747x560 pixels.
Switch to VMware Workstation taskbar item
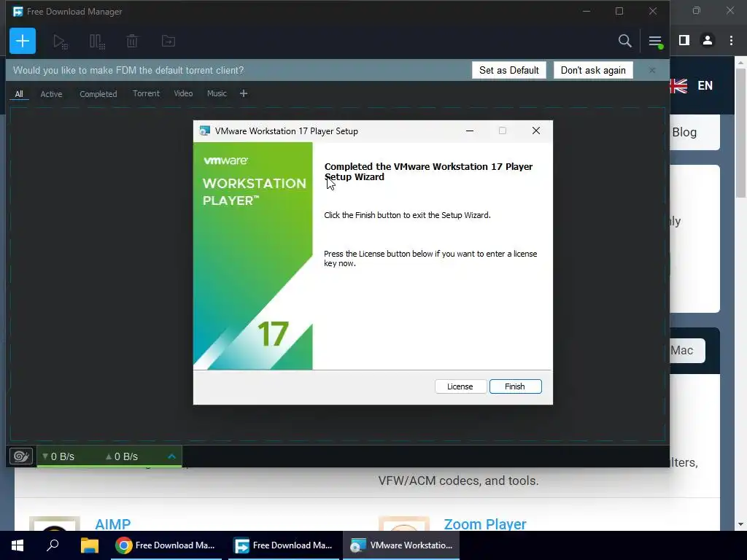pos(402,545)
